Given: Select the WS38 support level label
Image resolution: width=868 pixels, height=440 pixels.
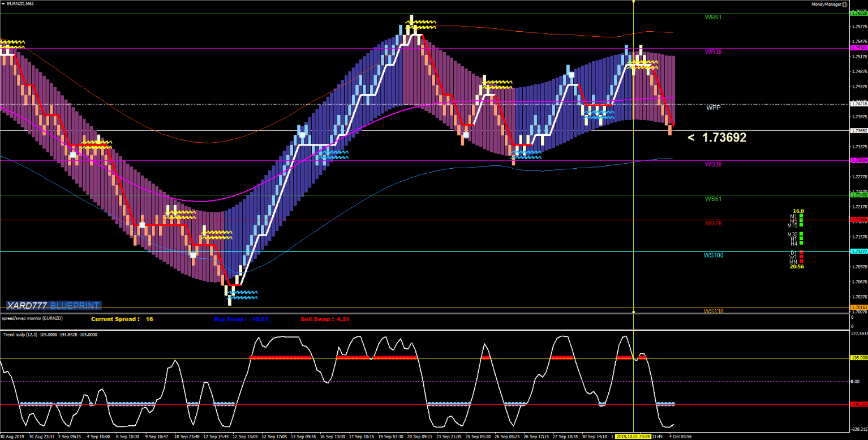Looking at the screenshot, I should point(713,164).
